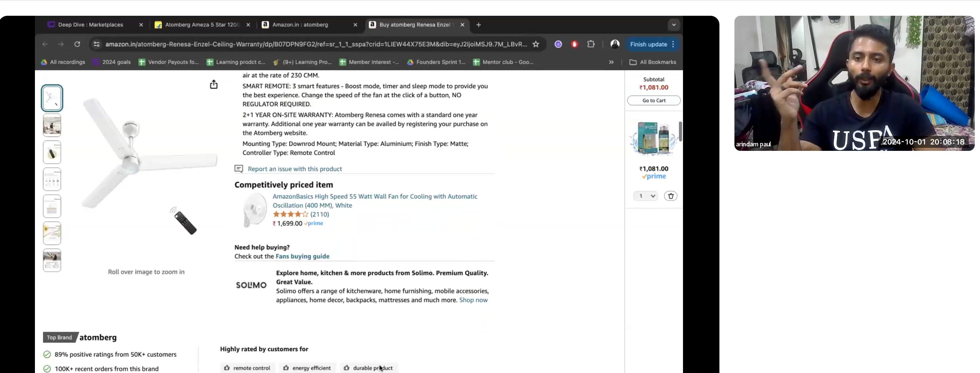Open site information icon in address bar
The height and width of the screenshot is (373, 980).
[96, 44]
